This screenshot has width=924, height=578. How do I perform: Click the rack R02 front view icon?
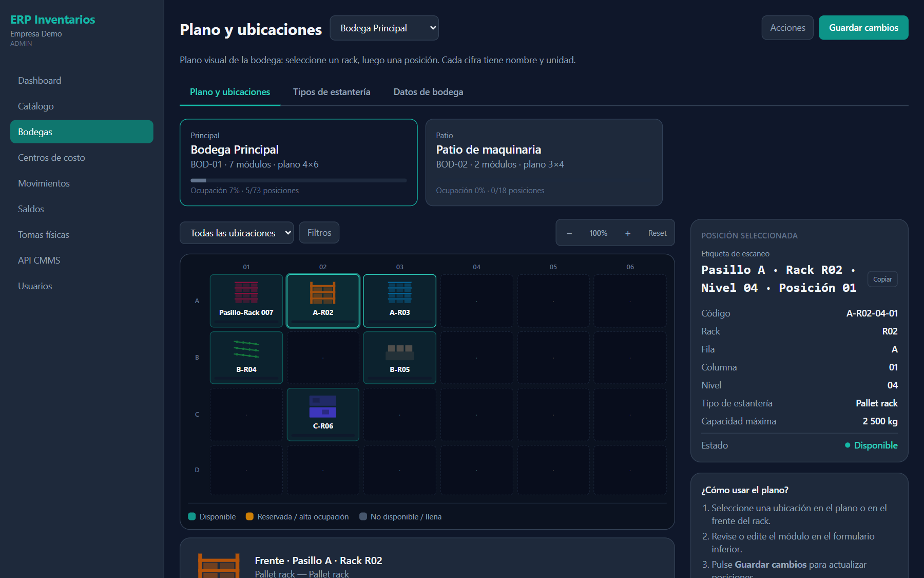(x=219, y=566)
